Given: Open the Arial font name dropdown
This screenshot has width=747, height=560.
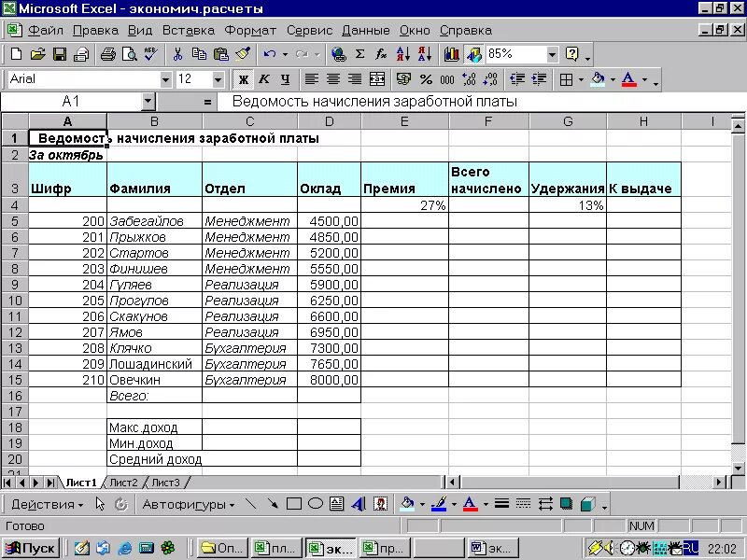Looking at the screenshot, I should pos(165,79).
